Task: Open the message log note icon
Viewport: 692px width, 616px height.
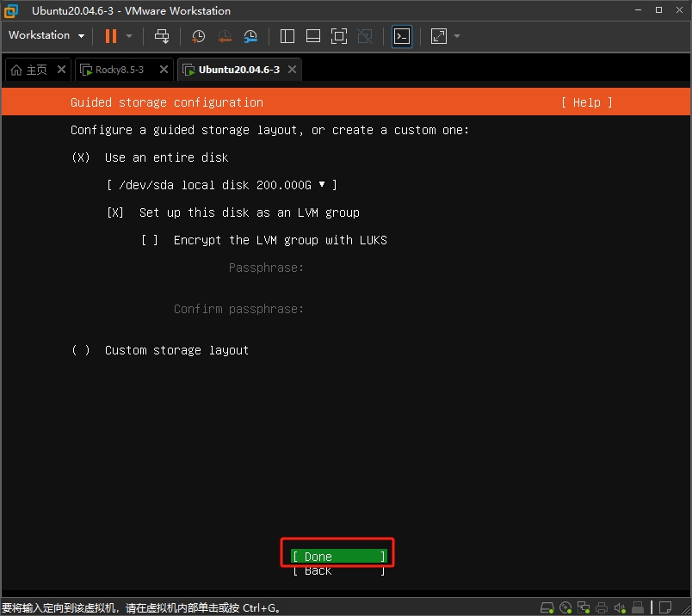Action: 665,607
